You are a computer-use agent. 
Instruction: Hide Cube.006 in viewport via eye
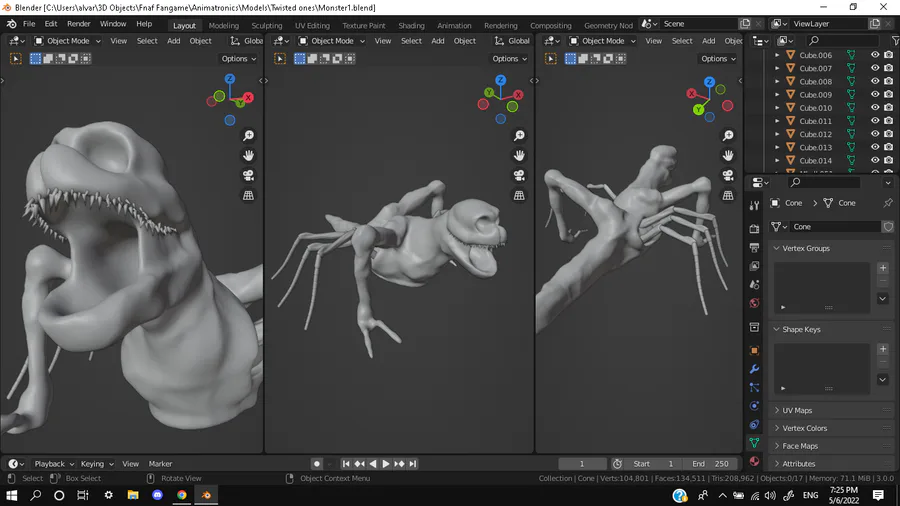click(875, 55)
